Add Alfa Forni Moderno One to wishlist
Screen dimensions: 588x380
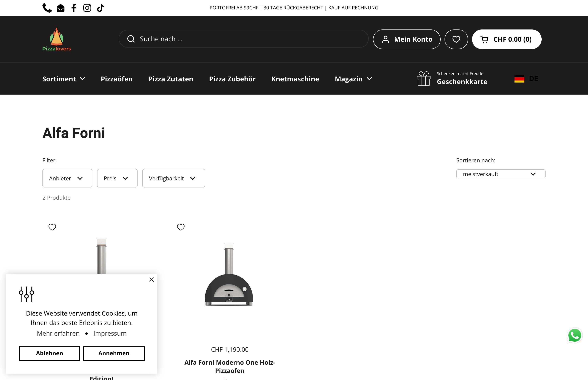[x=181, y=227]
